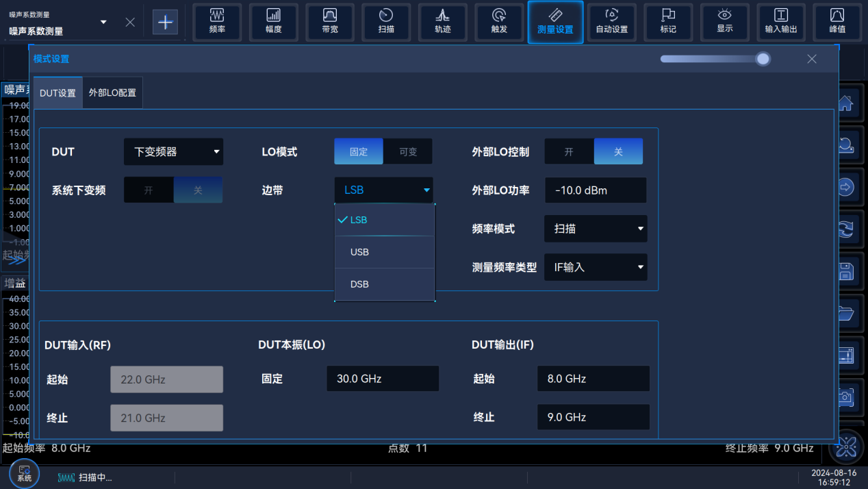The height and width of the screenshot is (489, 868).
Task: Select the 幅度 (Amplitude) toolbar icon
Action: (x=273, y=22)
